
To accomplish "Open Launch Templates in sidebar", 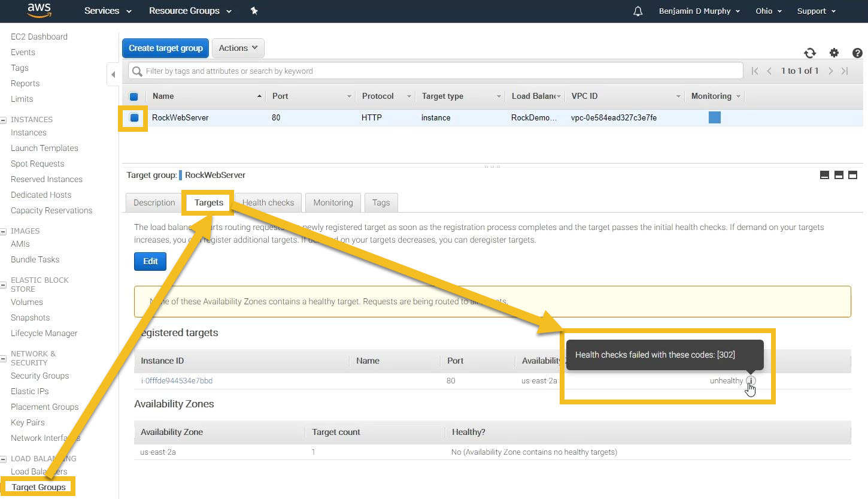I will coord(44,148).
